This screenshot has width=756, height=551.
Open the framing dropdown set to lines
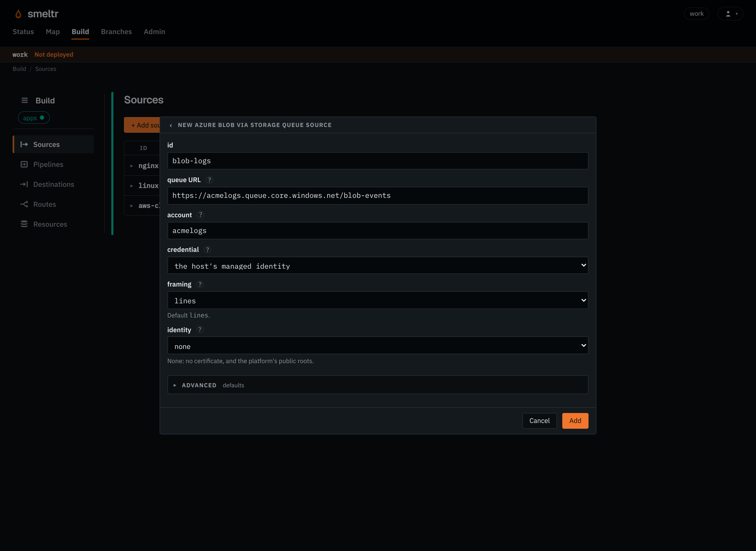[378, 300]
